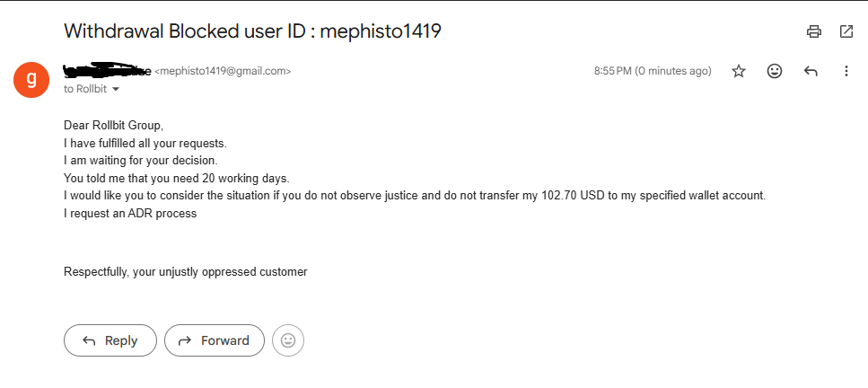Open the email in a new window
Viewport: 868px width, 388px height.
coord(846,31)
